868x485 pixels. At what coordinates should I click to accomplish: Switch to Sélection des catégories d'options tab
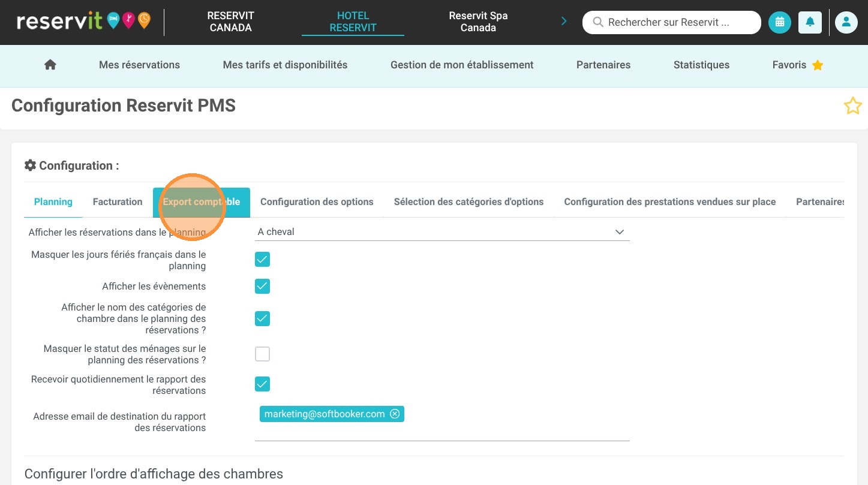pos(468,202)
